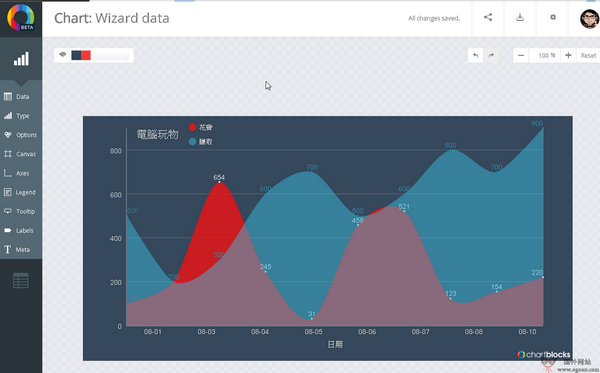The height and width of the screenshot is (373, 600).
Task: Click the x-axis label 日期
Action: [x=335, y=344]
